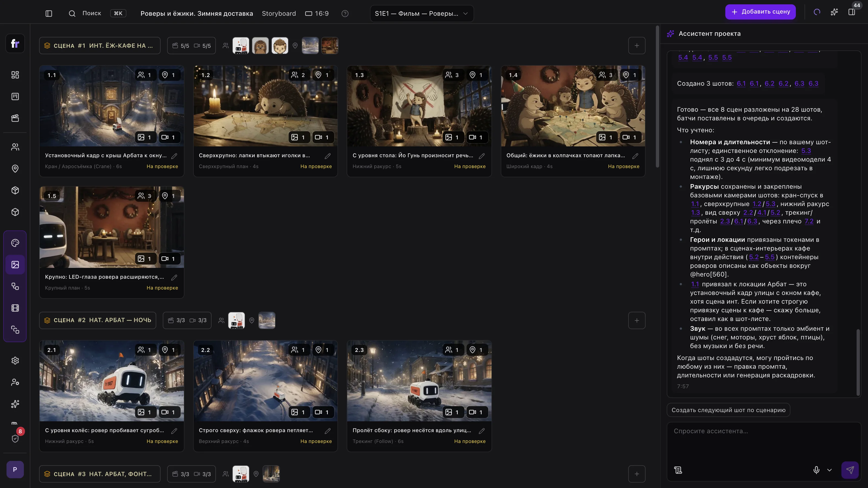Collapse the СЦЕНА #1 ИНТ. ЁЖ-КАФЕ header
This screenshot has width=868, height=488.
100,46
